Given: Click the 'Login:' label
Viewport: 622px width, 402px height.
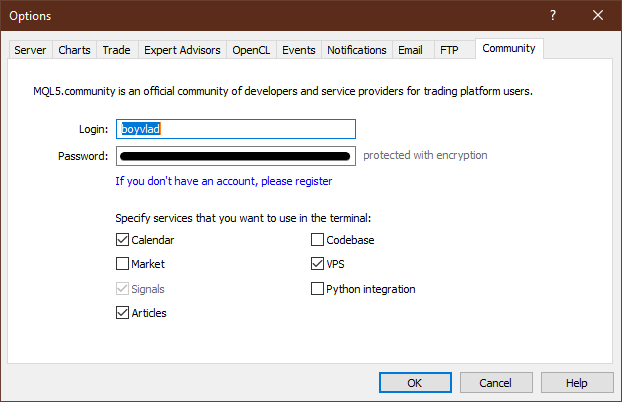Looking at the screenshot, I should point(93,129).
